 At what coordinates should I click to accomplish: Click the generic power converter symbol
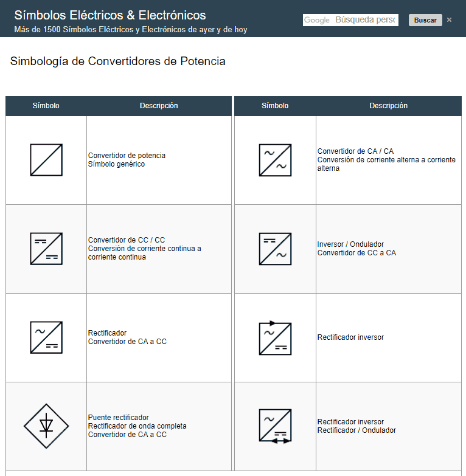(x=46, y=160)
